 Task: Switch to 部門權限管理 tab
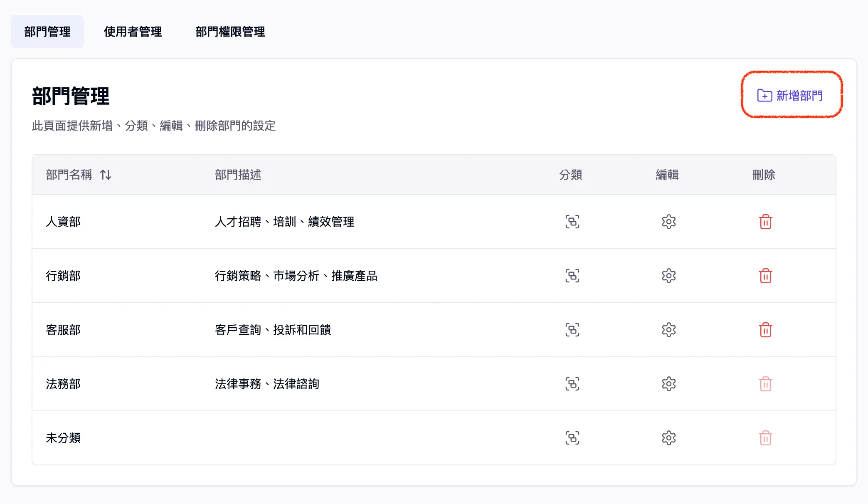point(230,32)
